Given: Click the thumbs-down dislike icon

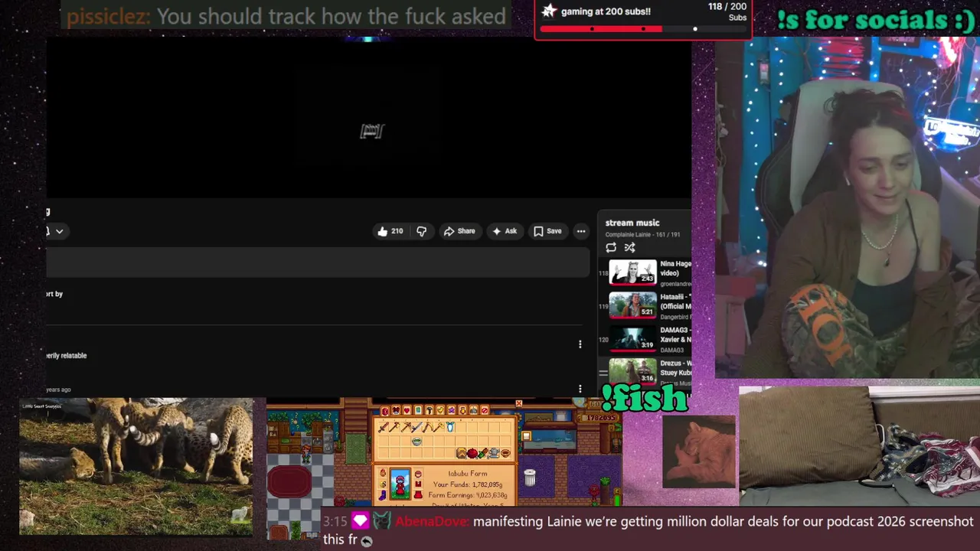Looking at the screenshot, I should click(x=421, y=231).
